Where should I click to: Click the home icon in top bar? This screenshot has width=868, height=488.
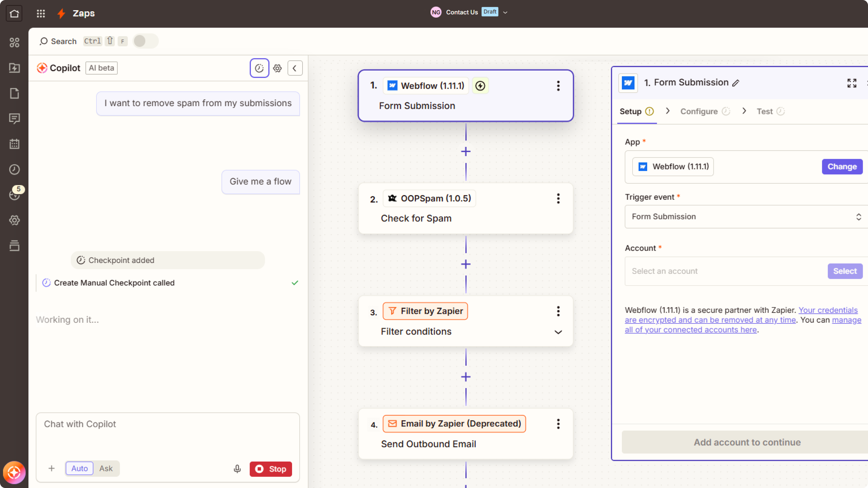click(x=14, y=14)
